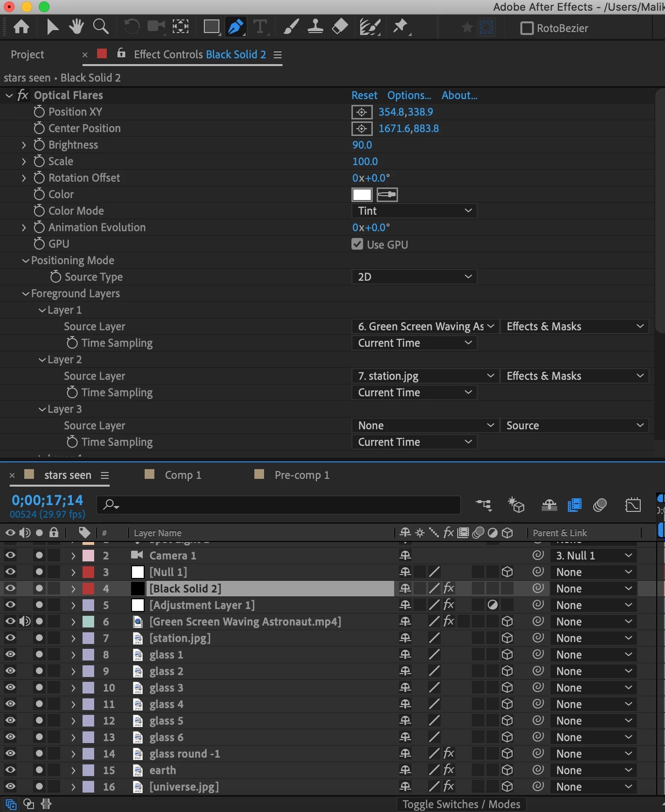Toggle Effect Controls panel lock icon
The image size is (665, 812).
point(121,53)
